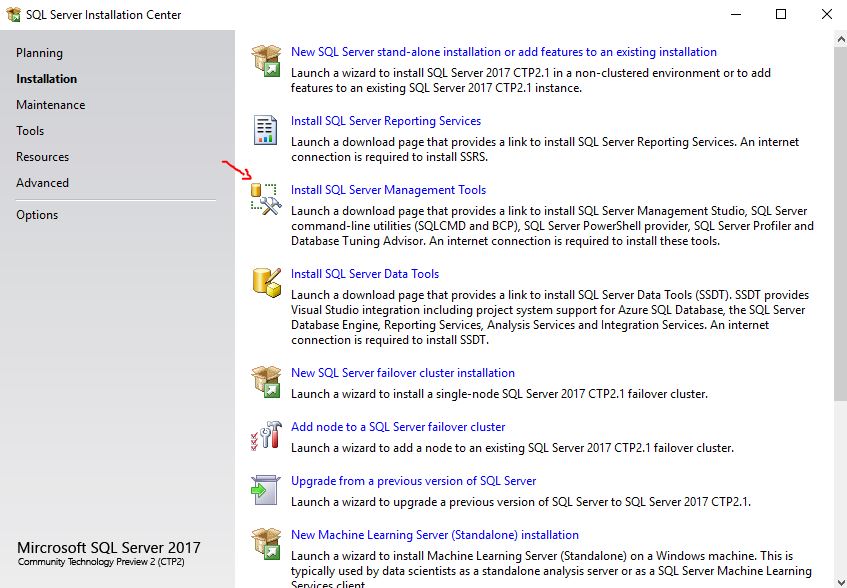The image size is (847, 588).
Task: Switch to the Tools section
Action: [30, 131]
